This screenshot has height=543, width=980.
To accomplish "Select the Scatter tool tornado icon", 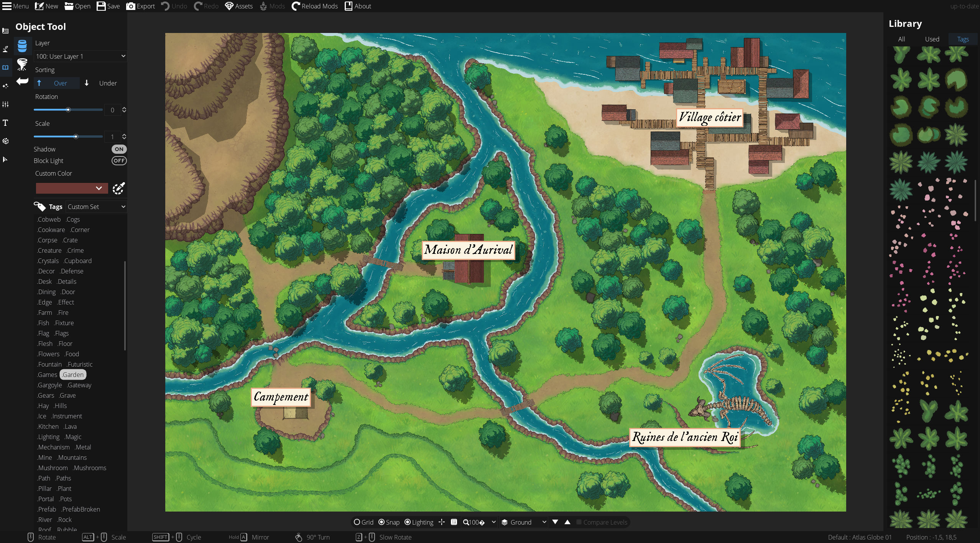I will pos(22,64).
